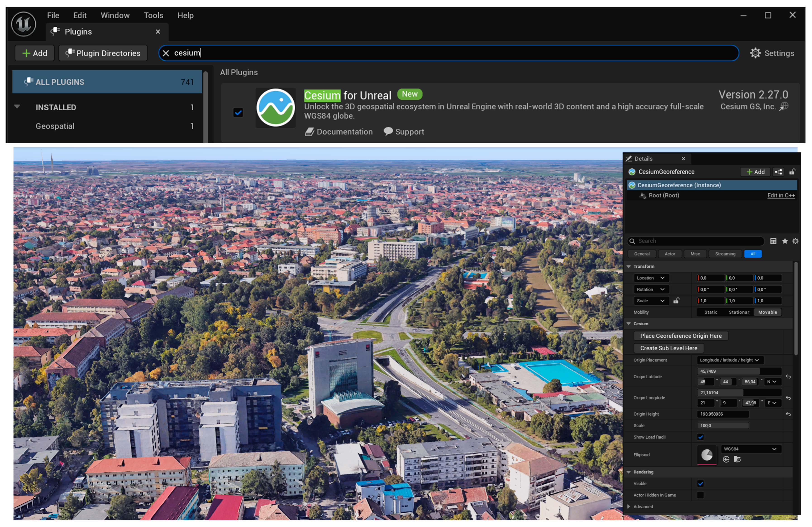Click the Ellipsoid asset thumbnail
This screenshot has height=527, width=812.
pyautogui.click(x=707, y=455)
